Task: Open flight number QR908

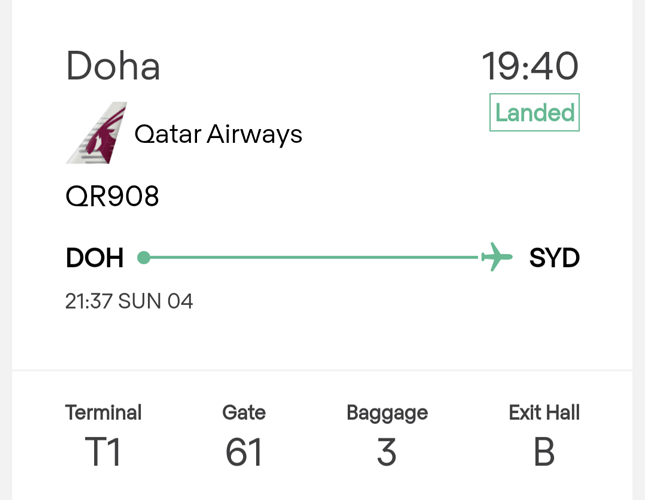Action: 112,196
